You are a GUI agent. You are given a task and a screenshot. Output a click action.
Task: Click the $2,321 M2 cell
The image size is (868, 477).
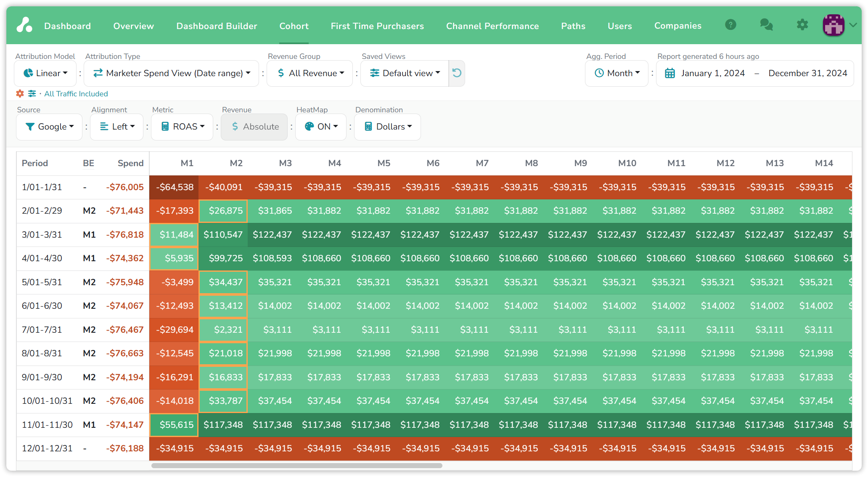(x=223, y=330)
